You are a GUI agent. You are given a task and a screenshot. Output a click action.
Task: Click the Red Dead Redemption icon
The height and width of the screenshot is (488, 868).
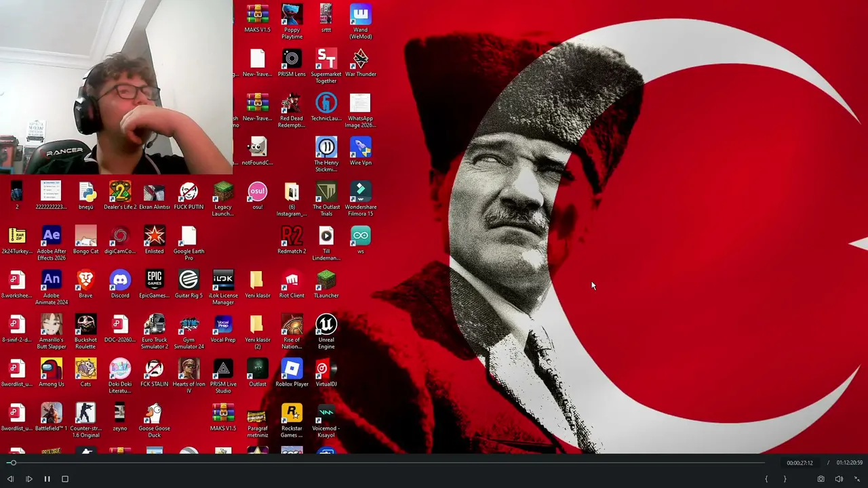point(292,110)
